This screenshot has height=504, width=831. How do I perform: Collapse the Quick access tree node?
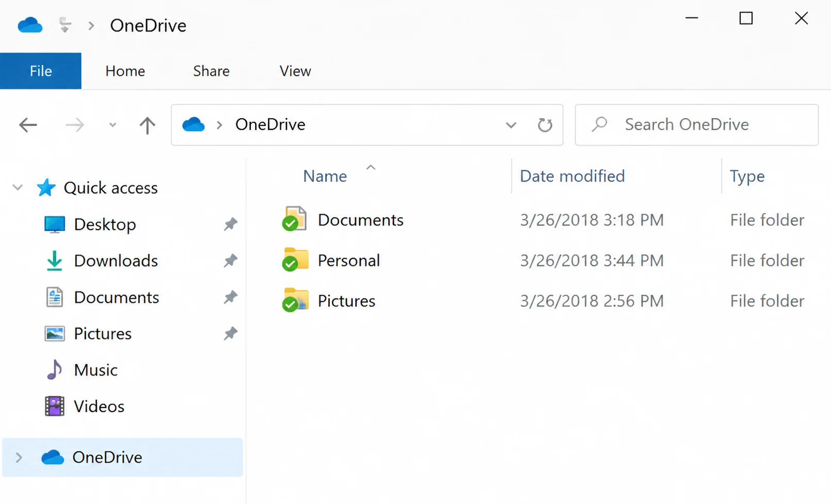pos(18,188)
